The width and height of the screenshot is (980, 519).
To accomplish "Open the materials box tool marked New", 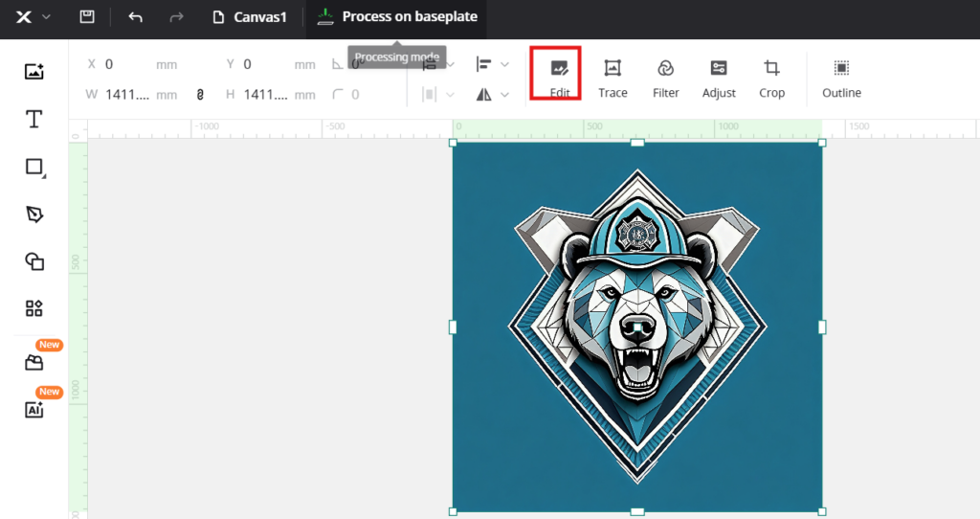I will tap(33, 362).
